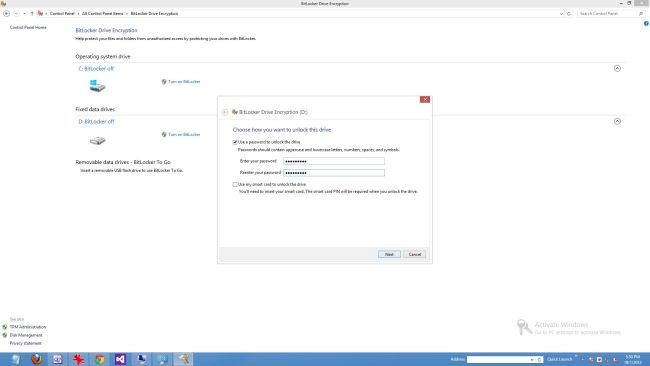
Task: Click the refresh icon in taskbar Address toolbar
Action: (539, 359)
